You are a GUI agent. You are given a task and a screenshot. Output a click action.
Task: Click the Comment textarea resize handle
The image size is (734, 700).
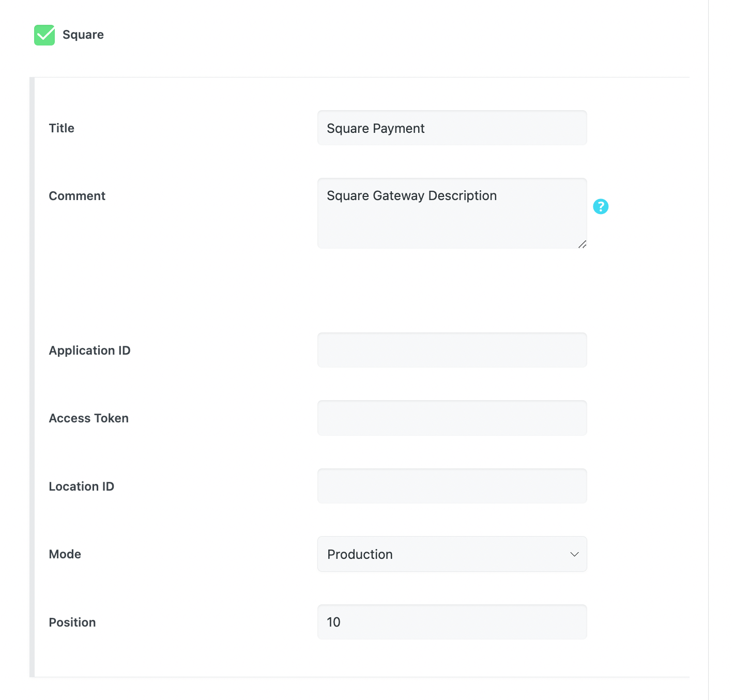[x=582, y=244]
